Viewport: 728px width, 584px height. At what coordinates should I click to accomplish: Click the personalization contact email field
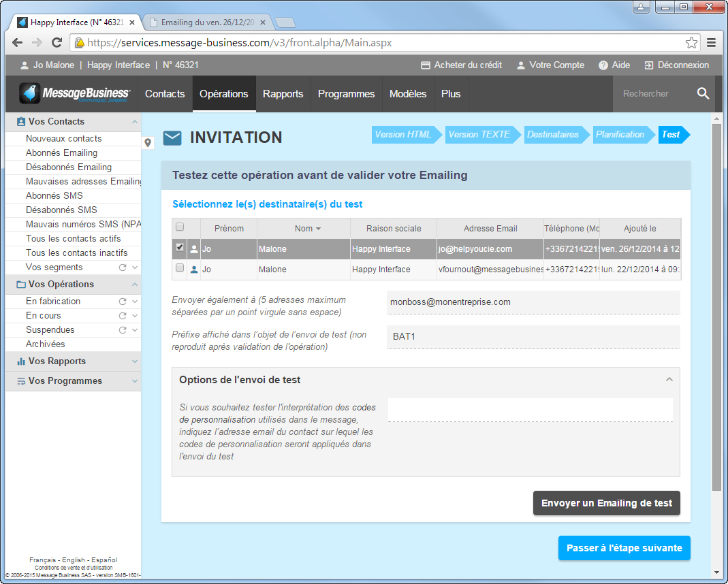click(x=530, y=410)
